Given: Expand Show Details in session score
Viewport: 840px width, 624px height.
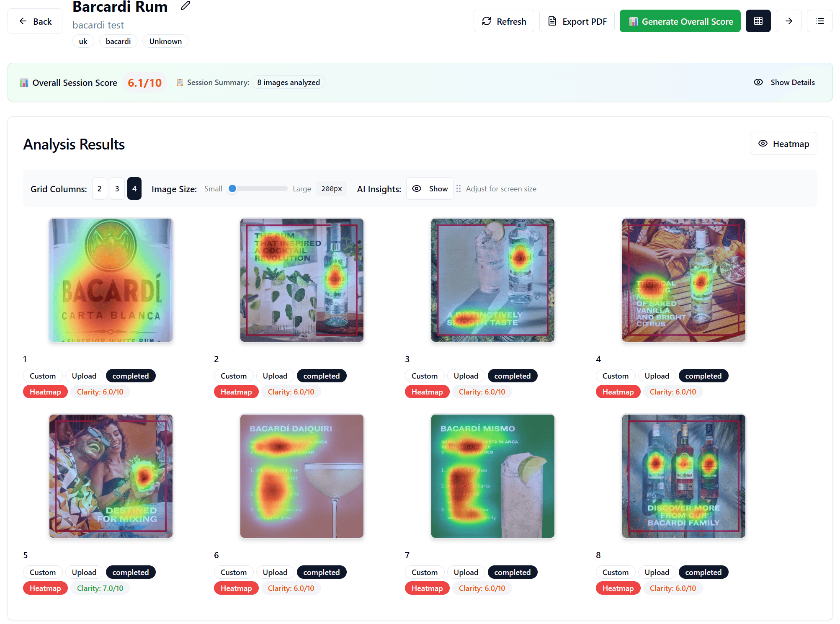Looking at the screenshot, I should [784, 83].
